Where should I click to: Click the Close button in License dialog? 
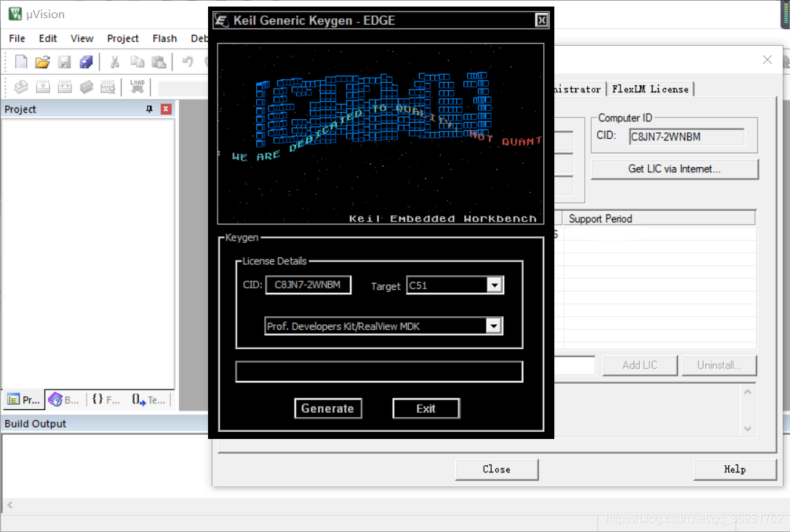[x=497, y=469]
